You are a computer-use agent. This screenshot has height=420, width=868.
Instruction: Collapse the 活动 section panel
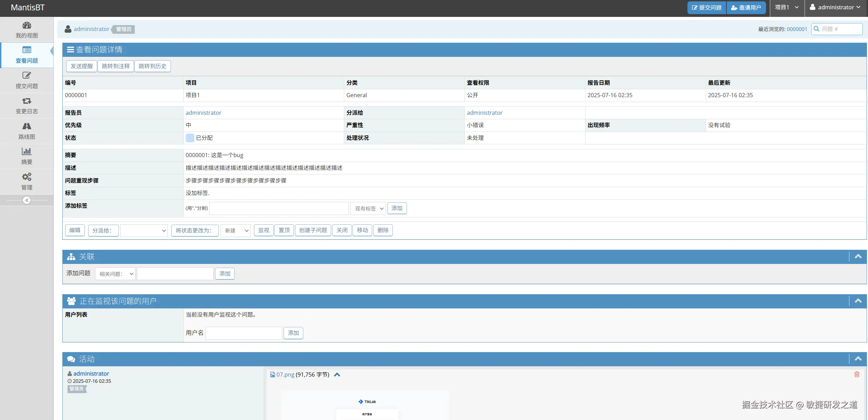(858, 359)
